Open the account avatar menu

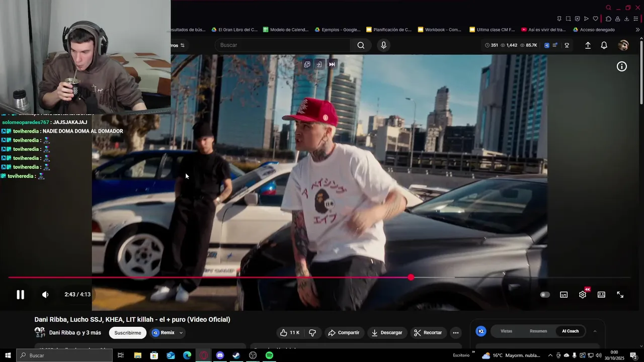[623, 45]
